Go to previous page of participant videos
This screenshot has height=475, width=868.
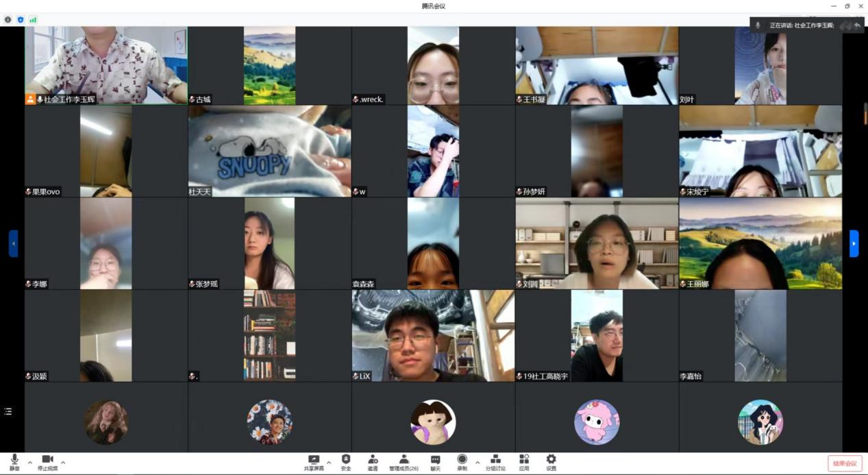[13, 243]
